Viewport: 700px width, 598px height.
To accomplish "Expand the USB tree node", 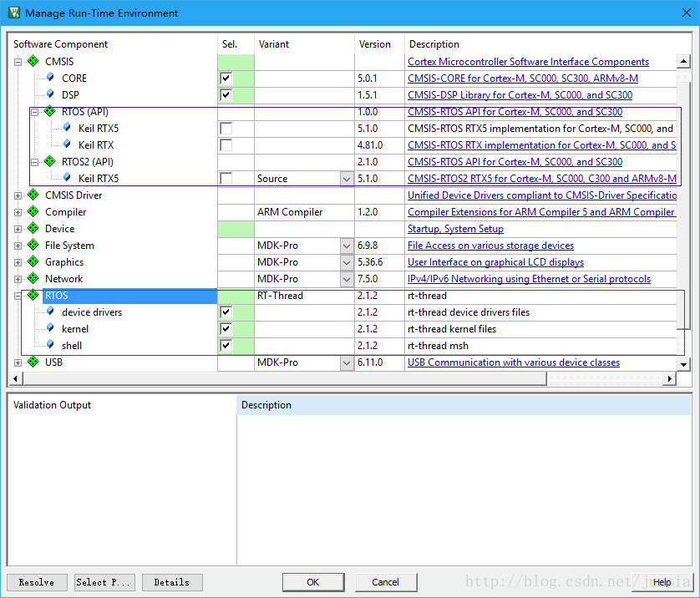I will pyautogui.click(x=18, y=362).
